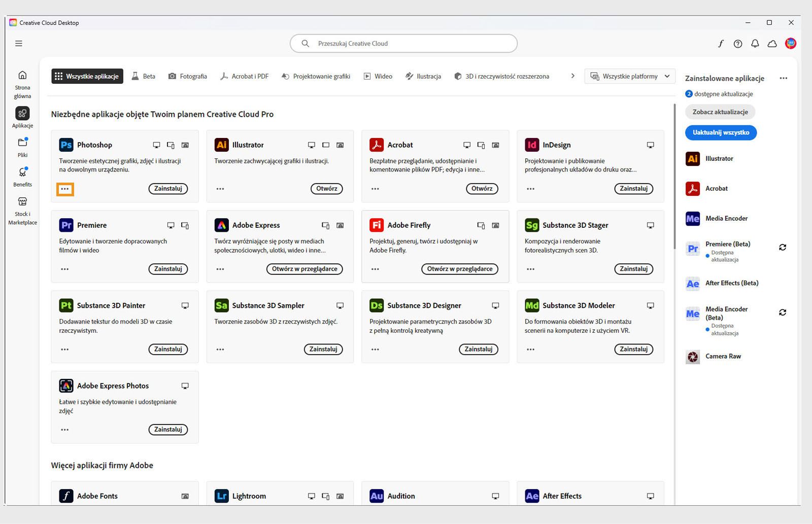Open more options for Acrobat card
This screenshot has width=812, height=524.
click(x=375, y=189)
